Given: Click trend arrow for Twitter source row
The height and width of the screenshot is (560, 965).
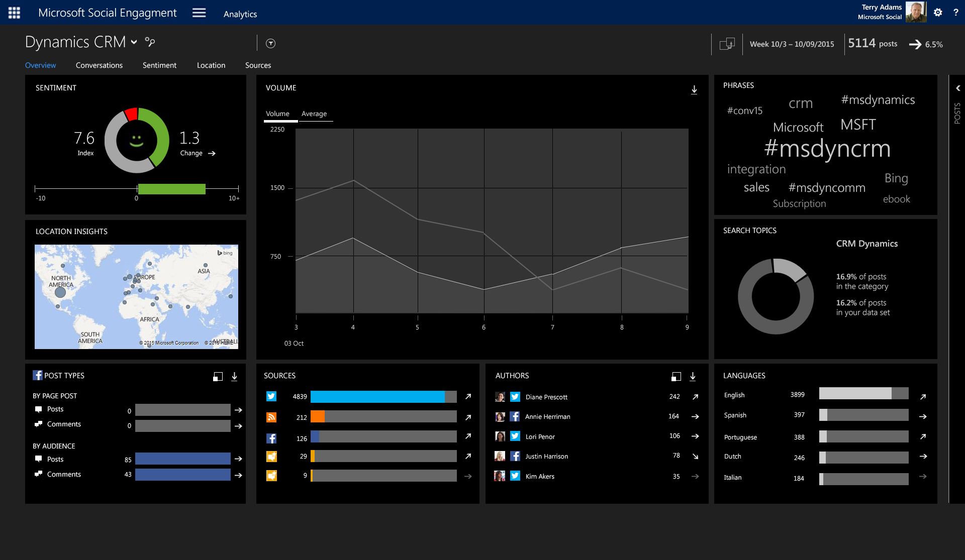Looking at the screenshot, I should click(x=468, y=397).
